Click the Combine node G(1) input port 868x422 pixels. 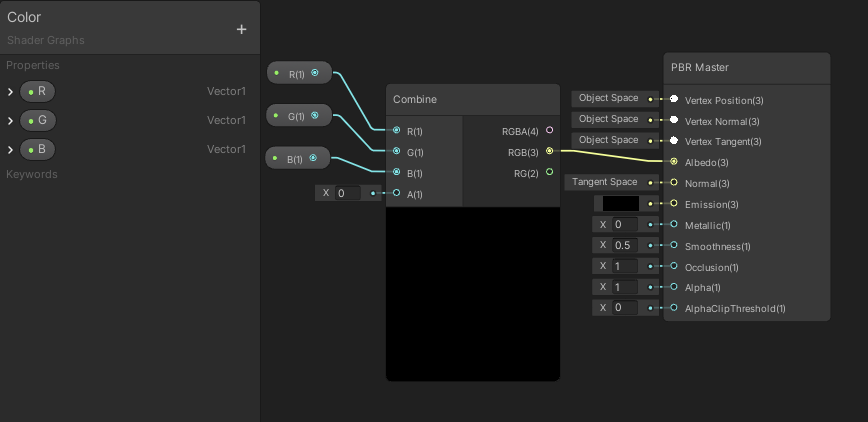[x=396, y=151]
